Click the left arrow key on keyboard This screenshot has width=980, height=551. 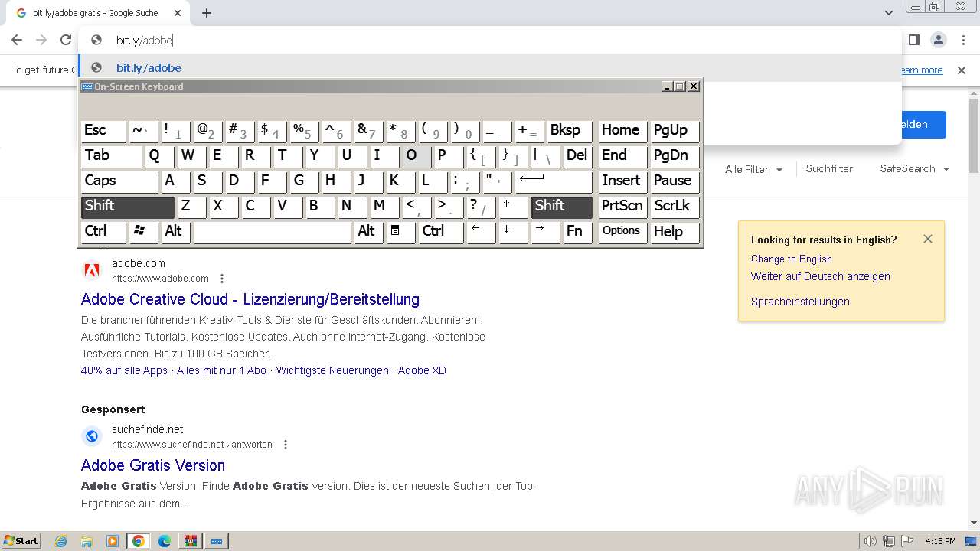(x=481, y=232)
